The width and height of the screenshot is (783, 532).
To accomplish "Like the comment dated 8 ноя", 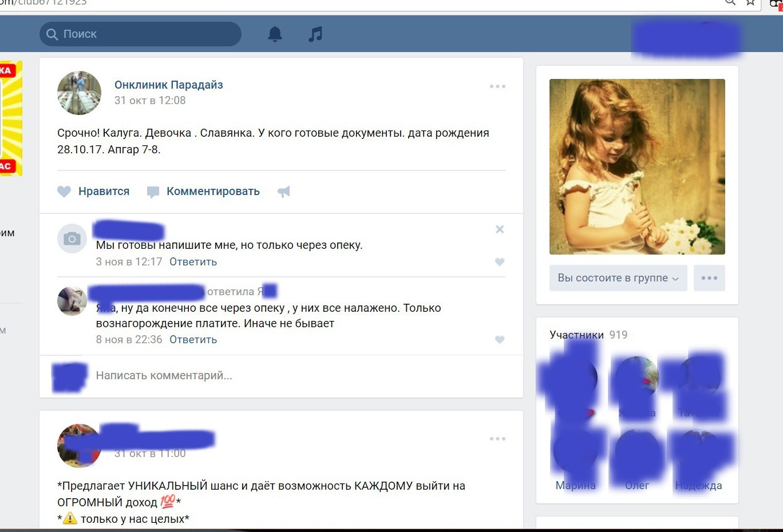I will [x=500, y=340].
